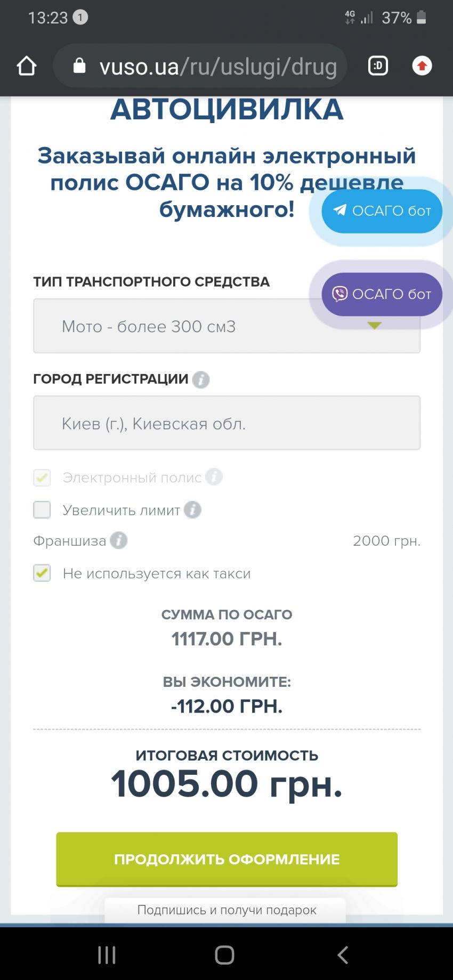Select the Город регистрации field showing Киев
453x980 pixels.
[x=226, y=423]
